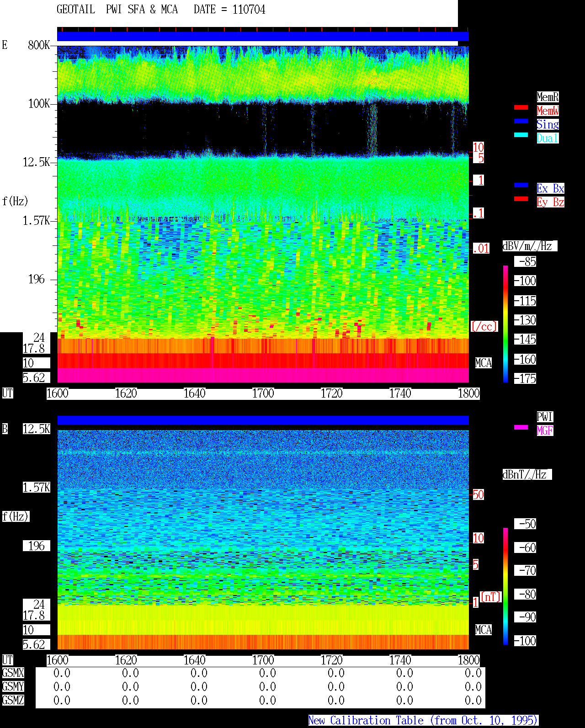Click the dBV/m/√Hz color scale bar
The image size is (585, 728).
click(x=505, y=324)
